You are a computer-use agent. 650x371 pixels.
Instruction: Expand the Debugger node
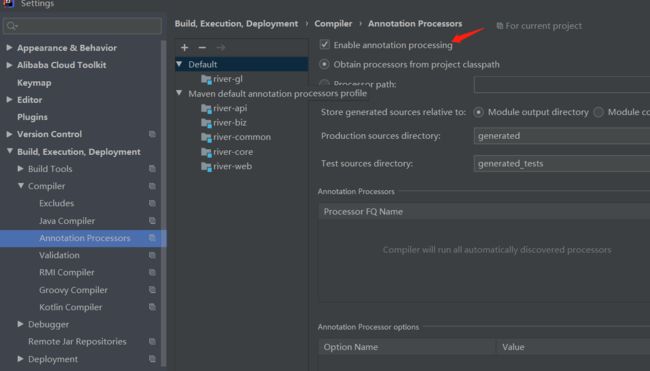pos(20,324)
